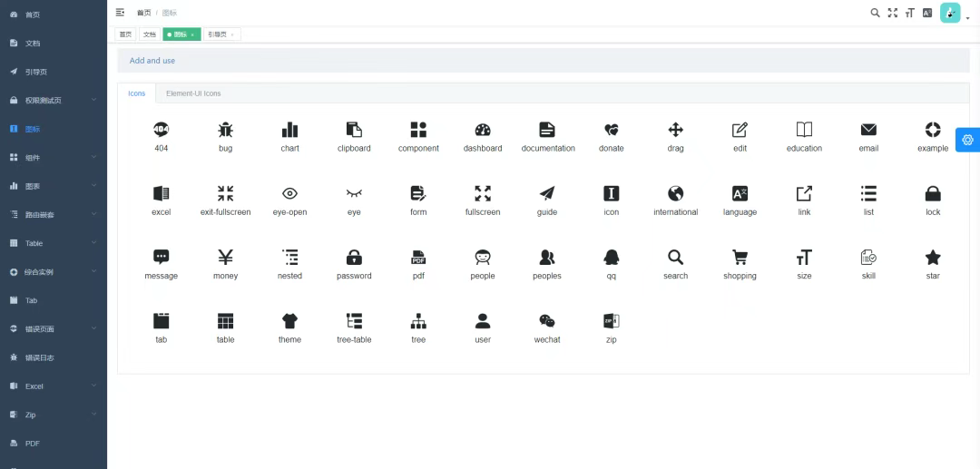
Task: Click the international globe icon
Action: pos(675,193)
